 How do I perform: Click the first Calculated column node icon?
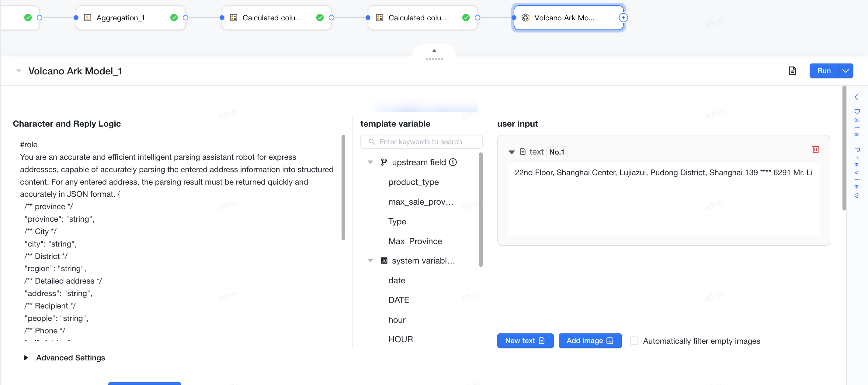pos(234,18)
